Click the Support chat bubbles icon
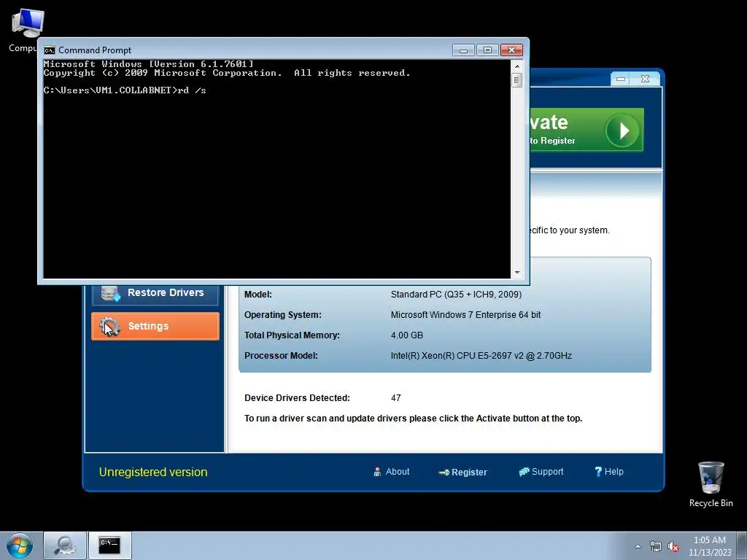The height and width of the screenshot is (560, 747). click(524, 472)
